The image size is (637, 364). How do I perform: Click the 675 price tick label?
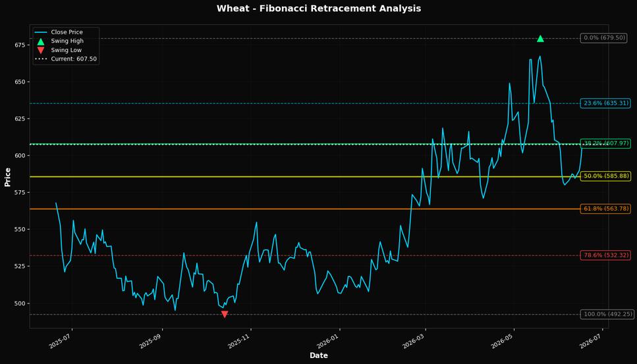click(20, 45)
